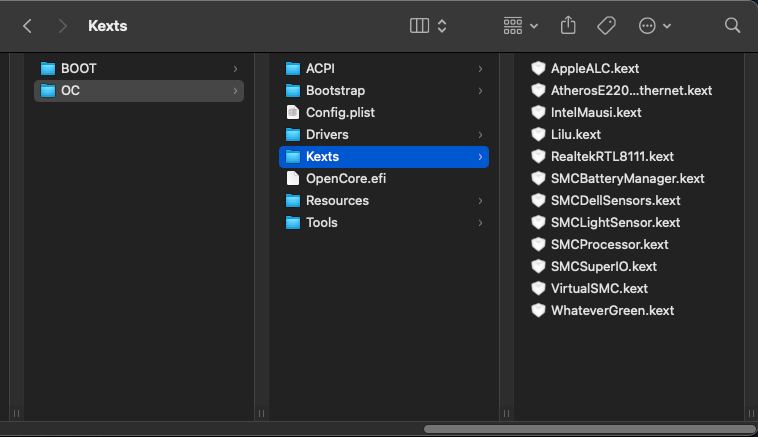Click the Tools folder icon

(292, 222)
